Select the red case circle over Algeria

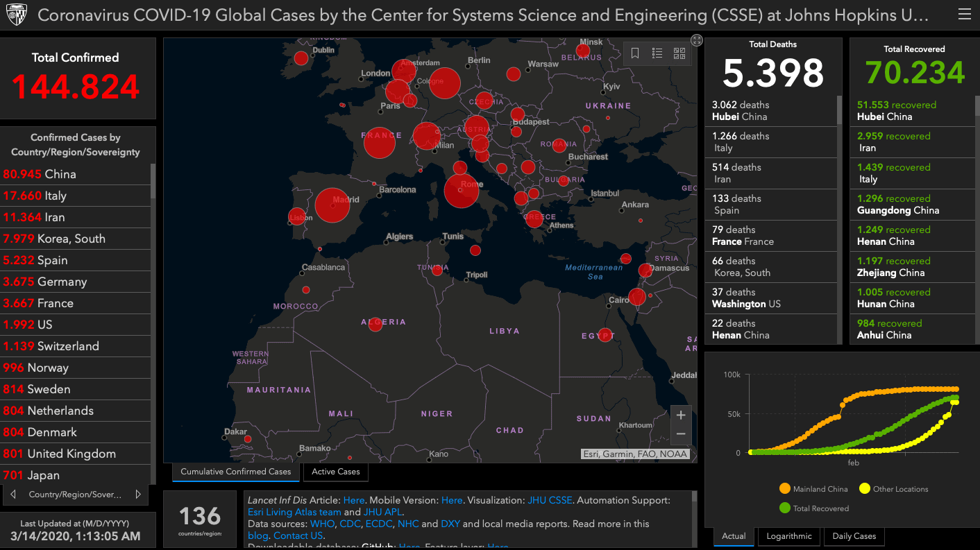[375, 324]
